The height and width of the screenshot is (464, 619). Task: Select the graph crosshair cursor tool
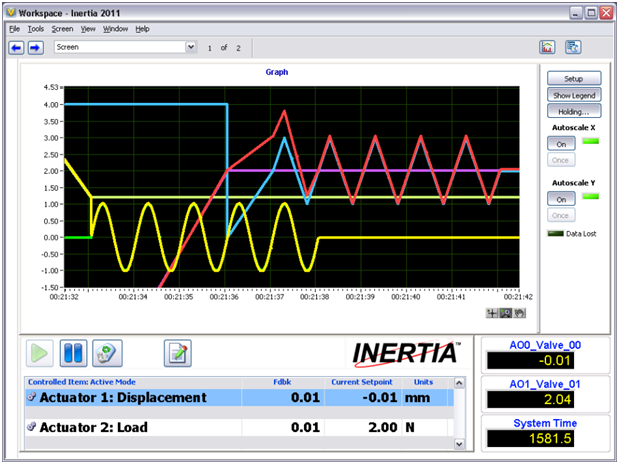[x=491, y=313]
